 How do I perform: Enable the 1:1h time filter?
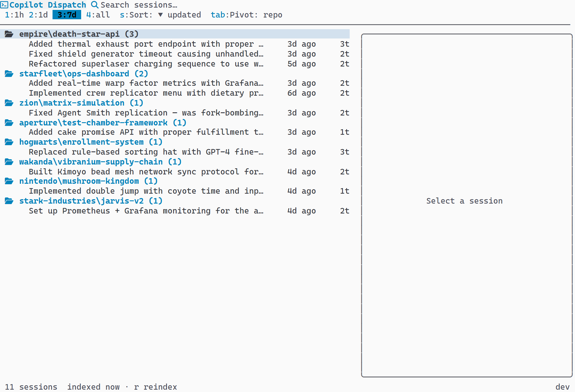(x=14, y=15)
